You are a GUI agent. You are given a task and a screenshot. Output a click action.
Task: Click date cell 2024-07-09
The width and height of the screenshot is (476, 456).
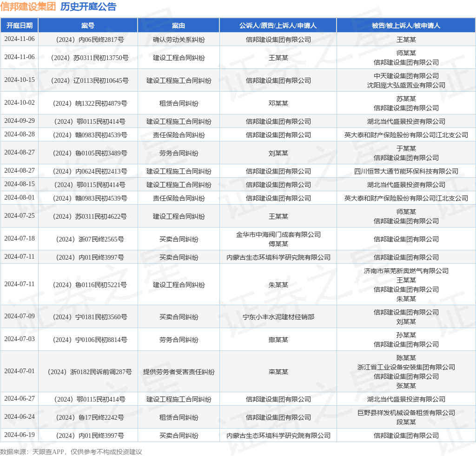click(x=20, y=316)
